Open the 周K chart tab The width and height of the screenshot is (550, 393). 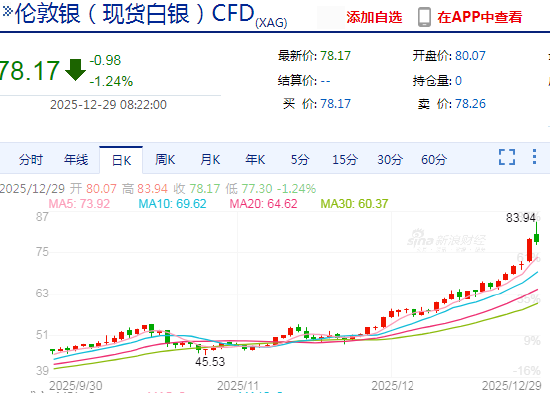[x=165, y=160]
